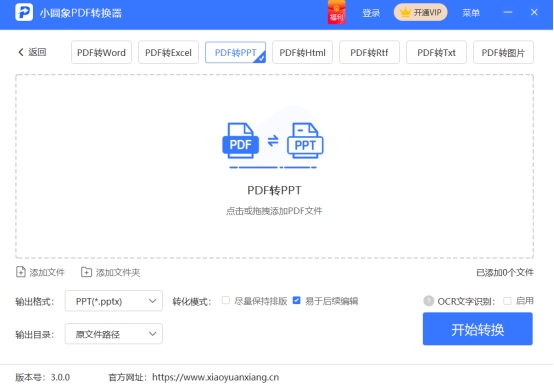
Task: Click the 版本号 3.0.0 text
Action: coord(42,377)
